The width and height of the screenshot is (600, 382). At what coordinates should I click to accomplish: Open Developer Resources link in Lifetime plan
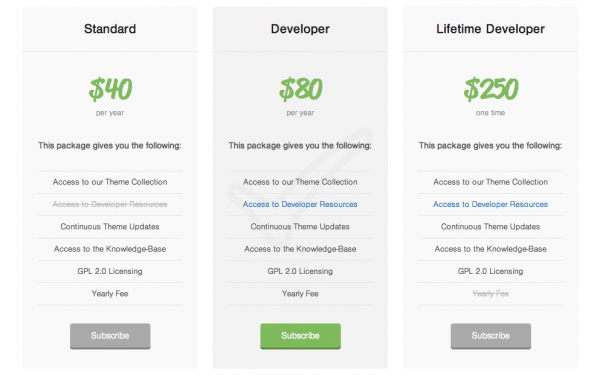pos(490,204)
